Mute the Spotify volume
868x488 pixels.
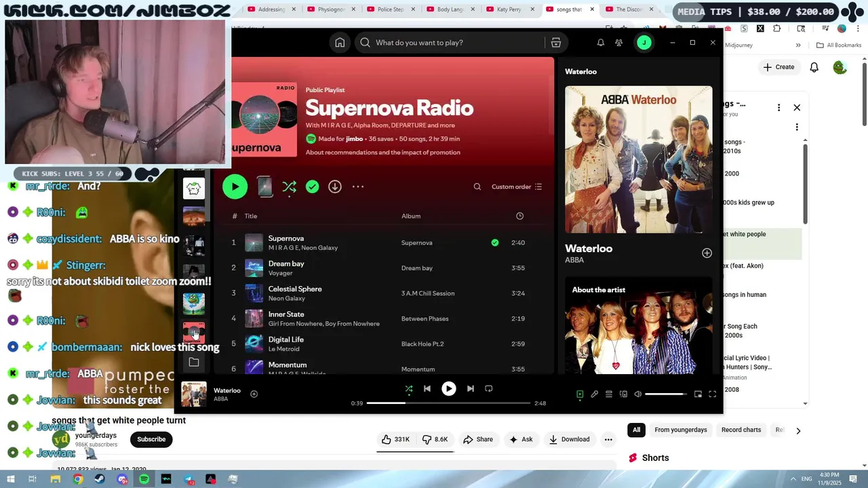638,394
